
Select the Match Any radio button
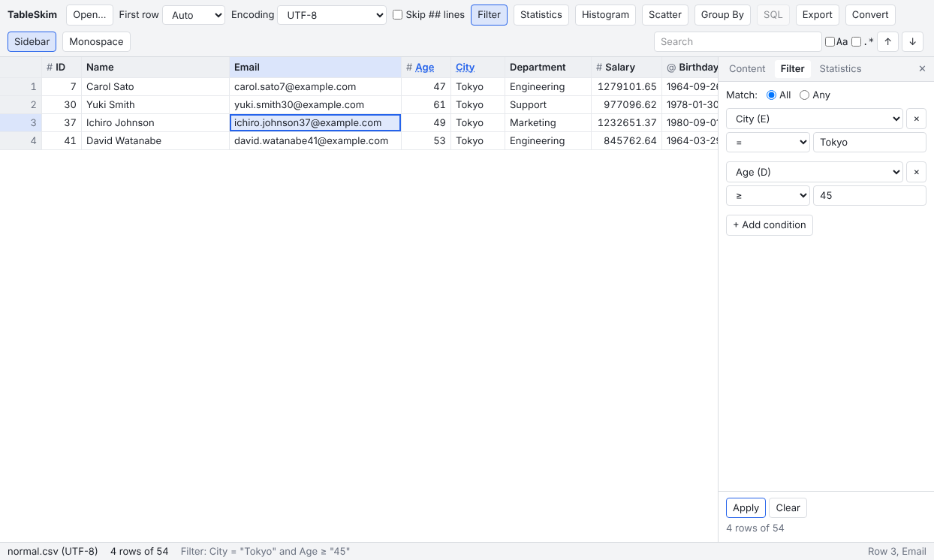804,95
